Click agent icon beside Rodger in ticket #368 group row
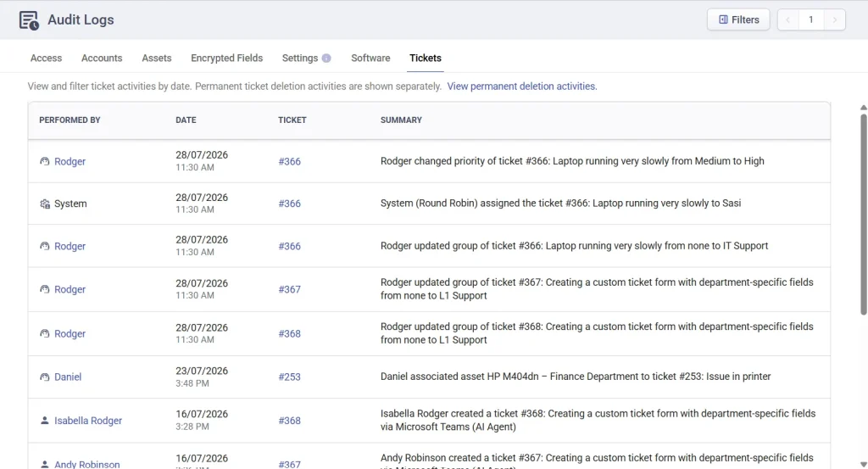Image resolution: width=868 pixels, height=469 pixels. [x=45, y=333]
